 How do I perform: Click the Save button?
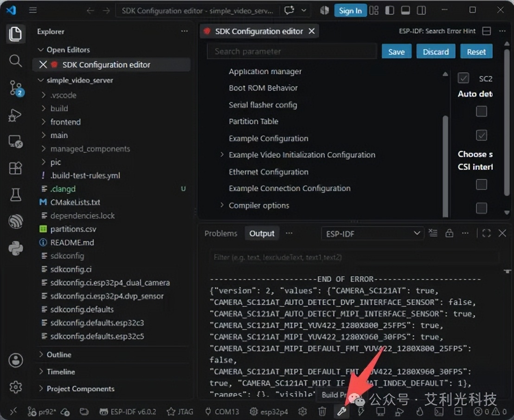tap(396, 51)
